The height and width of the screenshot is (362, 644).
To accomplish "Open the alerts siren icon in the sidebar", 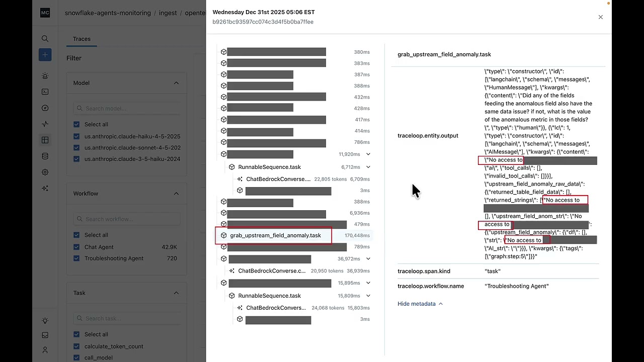I will pos(45,76).
